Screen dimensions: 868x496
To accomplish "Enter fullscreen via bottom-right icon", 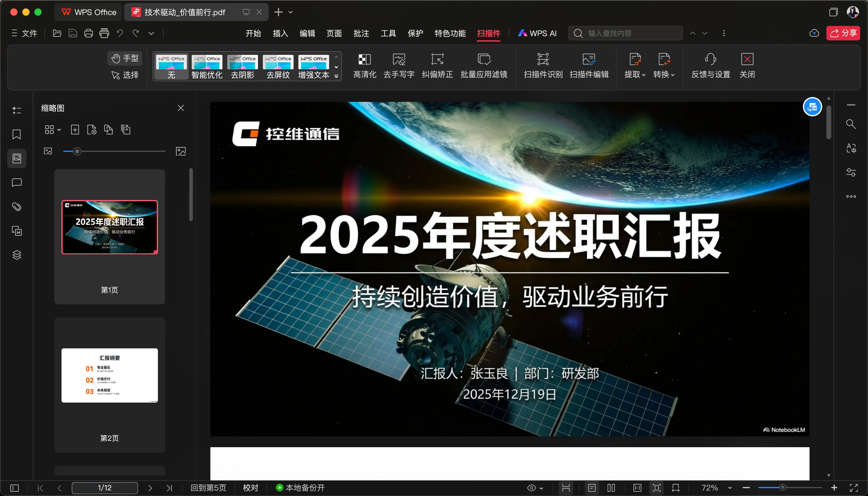I will (x=854, y=488).
